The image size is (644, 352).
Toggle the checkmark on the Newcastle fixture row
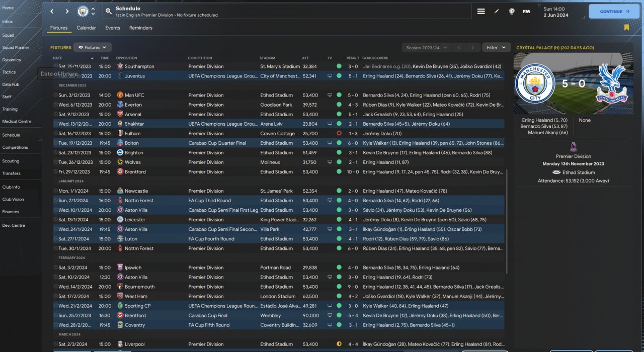56,191
